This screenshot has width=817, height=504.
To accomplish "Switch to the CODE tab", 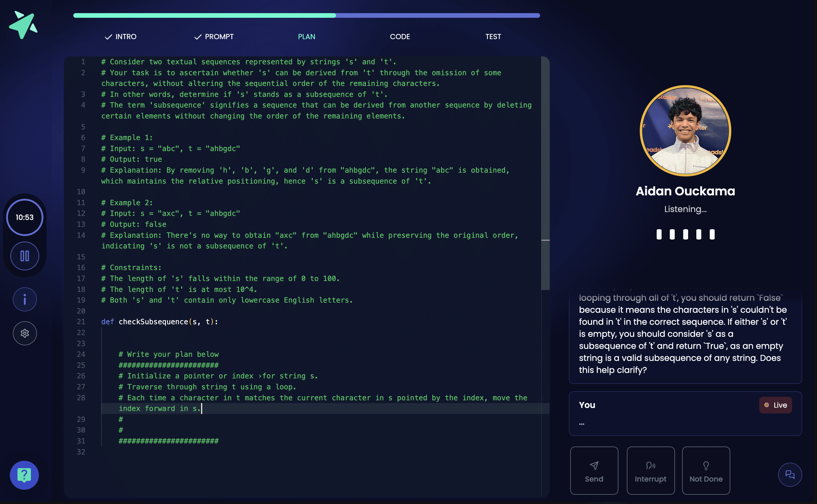I will [400, 37].
